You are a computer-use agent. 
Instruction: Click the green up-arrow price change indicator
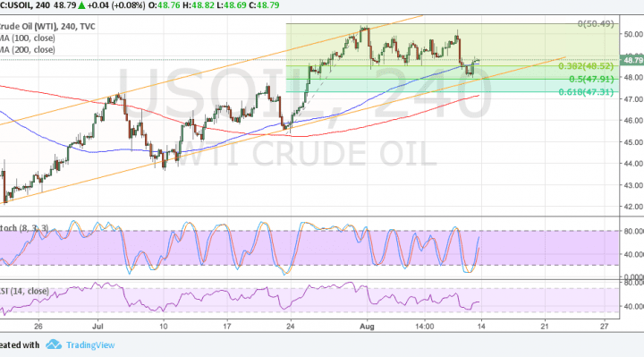81,5
